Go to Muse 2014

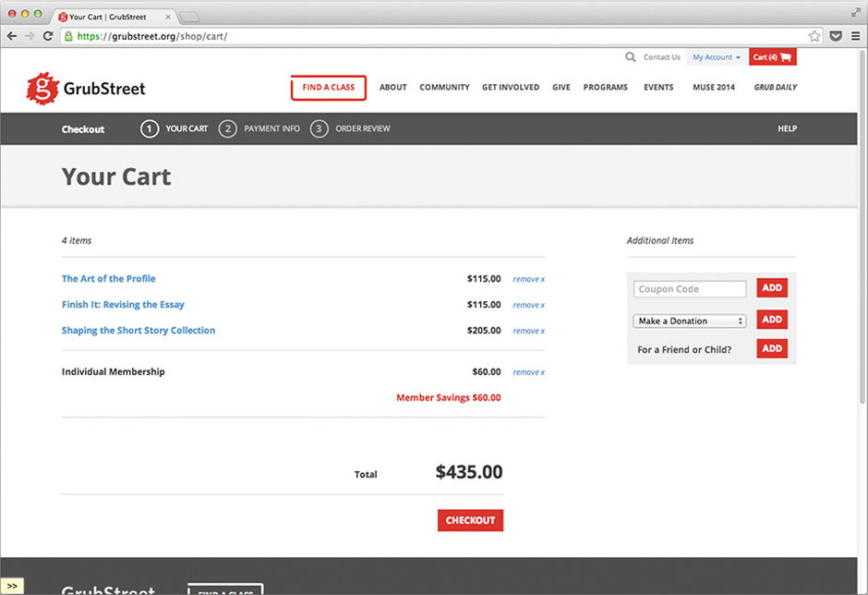coord(714,88)
